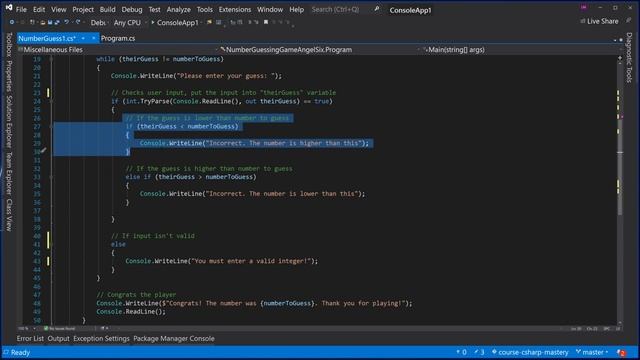Click the Save file toolbar icon
Image resolution: width=640 pixels, height=360 pixels.
click(50, 22)
